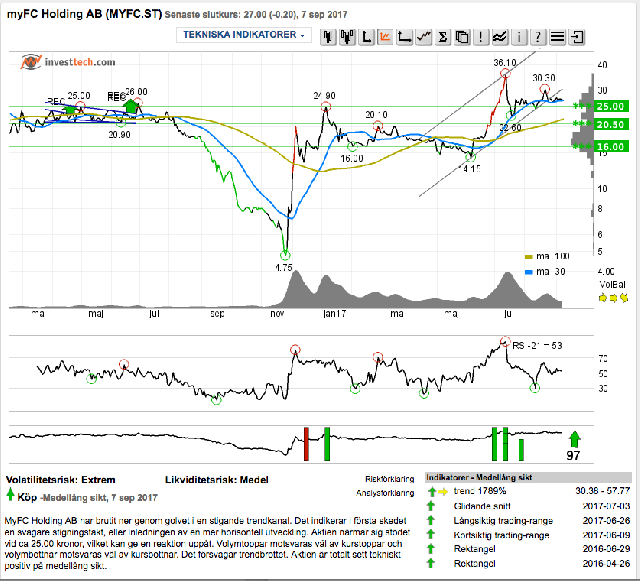Screen dimensions: 640x581
Task: Click the Rektangel row dated 2016-04-26
Action: click(x=529, y=564)
